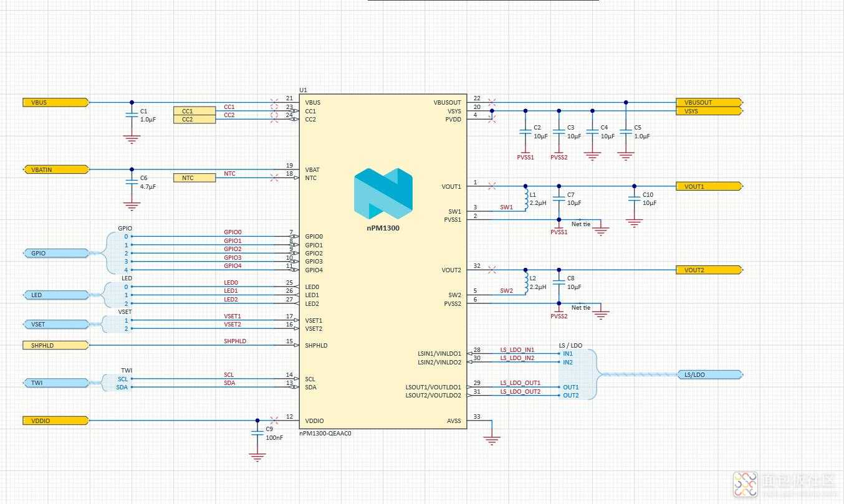
Task: Select capacitor C6 symbol
Action: tap(131, 182)
